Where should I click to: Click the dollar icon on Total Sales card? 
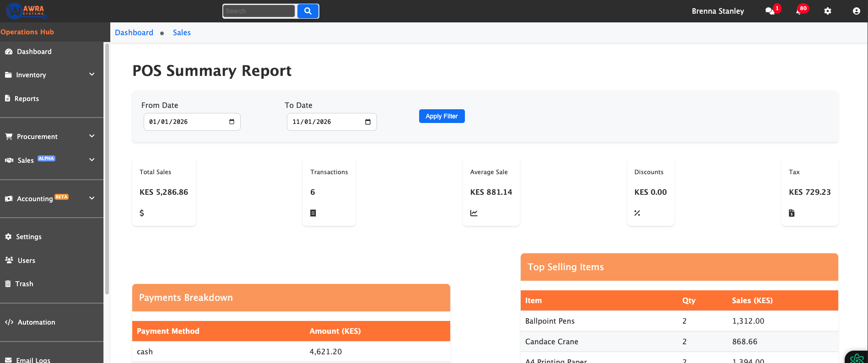[x=142, y=213]
